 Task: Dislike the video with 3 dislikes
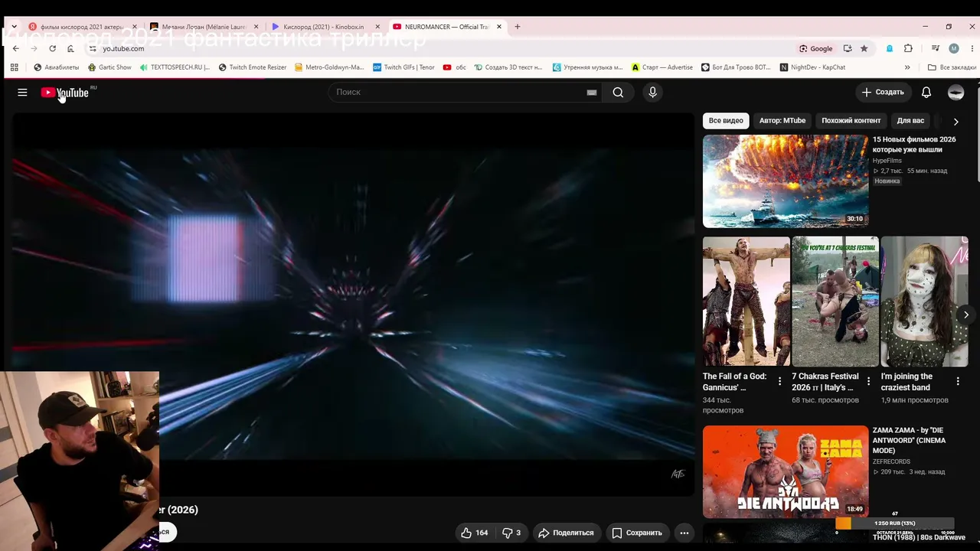click(x=511, y=533)
